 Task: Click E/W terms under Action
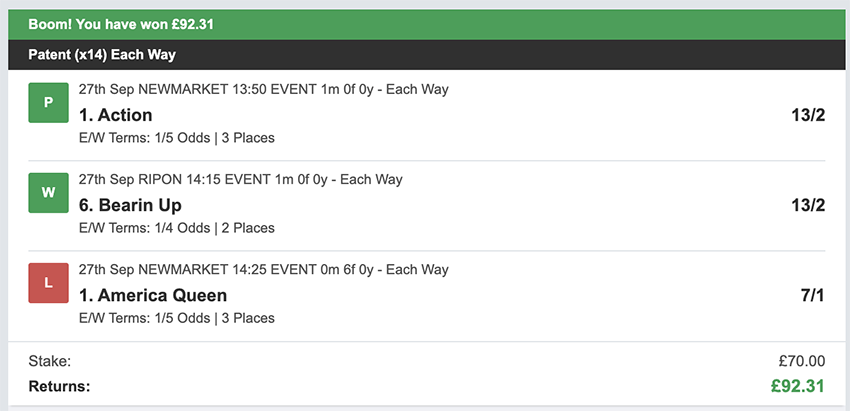tap(176, 138)
